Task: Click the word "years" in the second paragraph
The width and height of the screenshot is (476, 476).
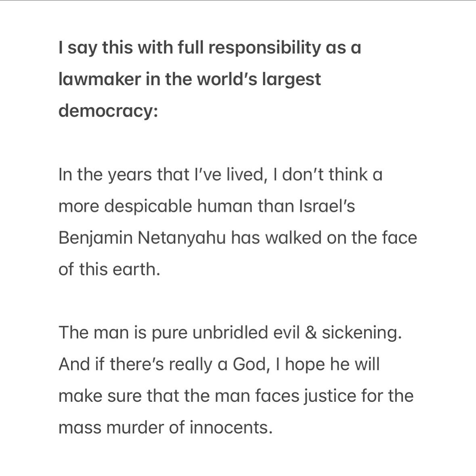Action: pyautogui.click(x=130, y=175)
